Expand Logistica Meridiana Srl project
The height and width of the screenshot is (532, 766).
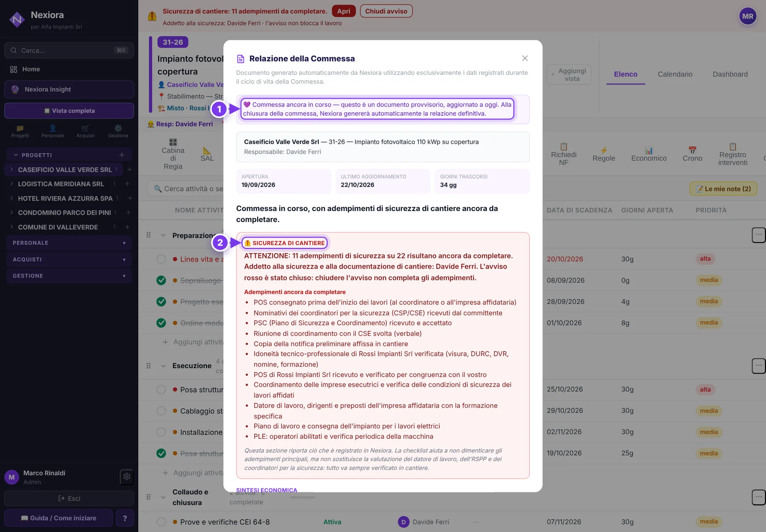coord(11,184)
